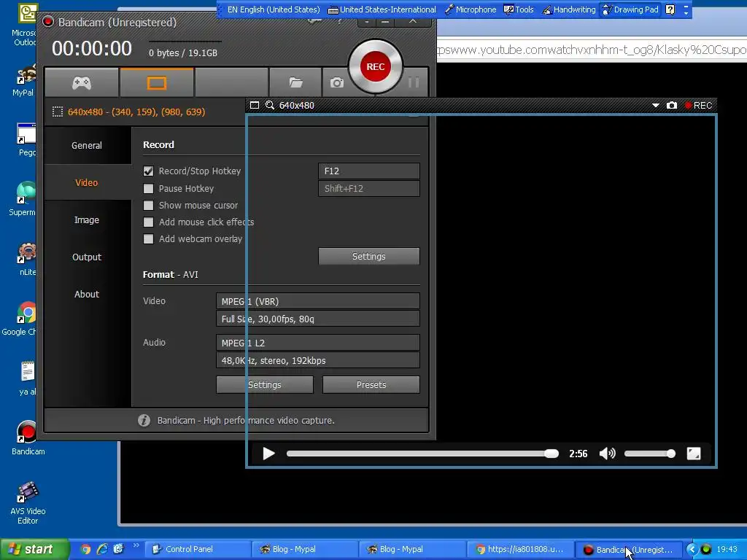The image size is (747, 560).
Task: Expand hidden system tray icons arrow
Action: pos(692,549)
